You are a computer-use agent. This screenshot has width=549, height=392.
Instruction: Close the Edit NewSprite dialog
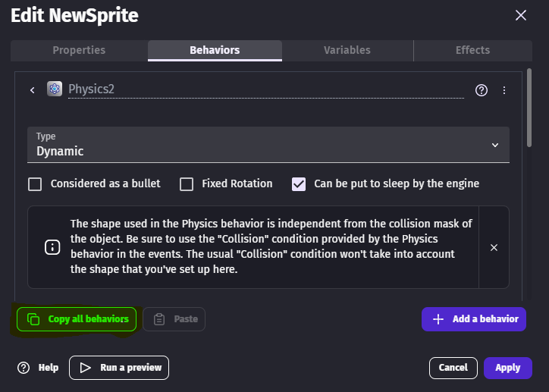tap(520, 15)
